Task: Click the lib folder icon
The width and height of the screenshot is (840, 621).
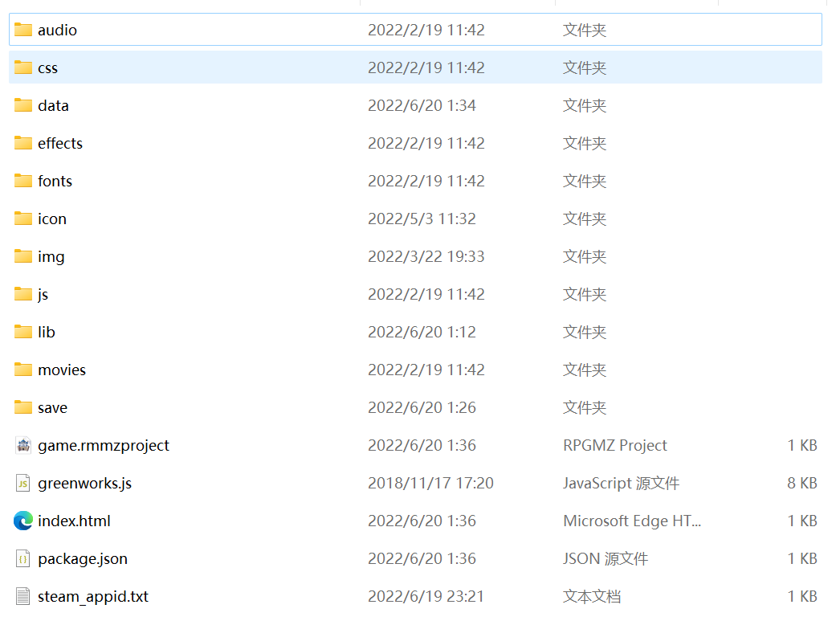Action: pos(23,332)
